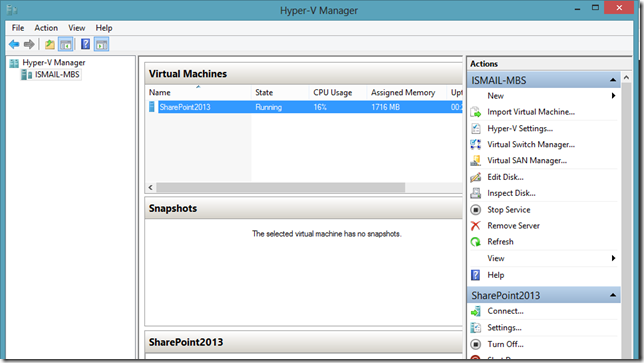Click the Help icon in Actions pane
The height and width of the screenshot is (363, 644).
(476, 275)
